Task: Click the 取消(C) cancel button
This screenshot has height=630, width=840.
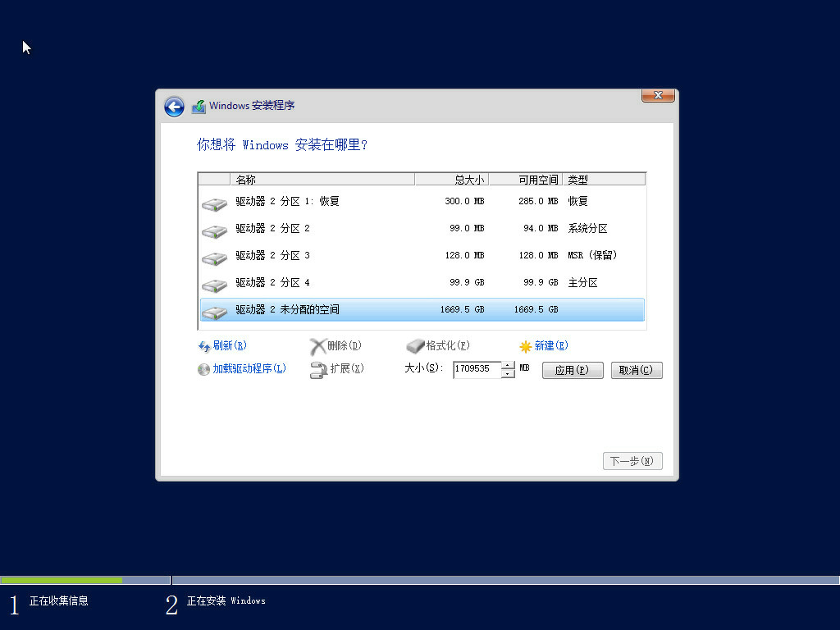Action: (637, 370)
